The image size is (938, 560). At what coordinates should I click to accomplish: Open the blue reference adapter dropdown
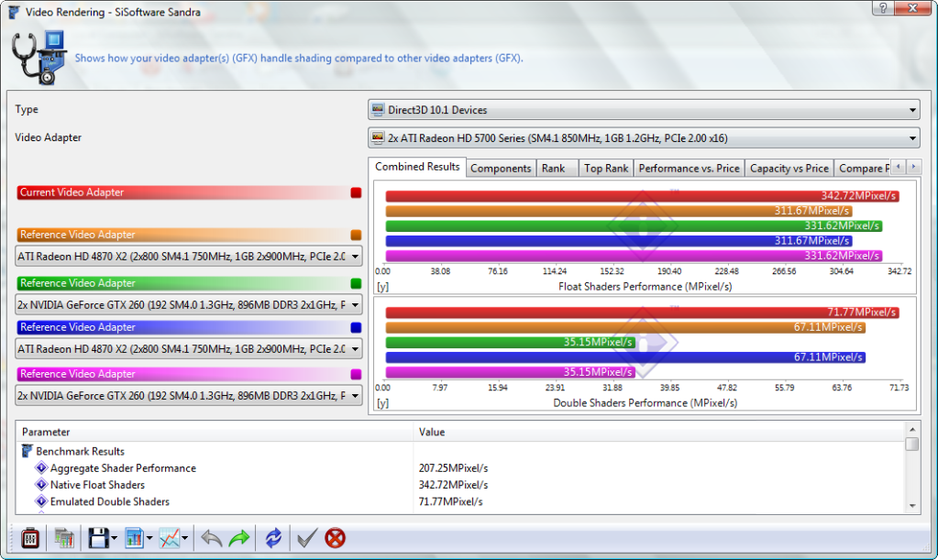[x=189, y=348]
